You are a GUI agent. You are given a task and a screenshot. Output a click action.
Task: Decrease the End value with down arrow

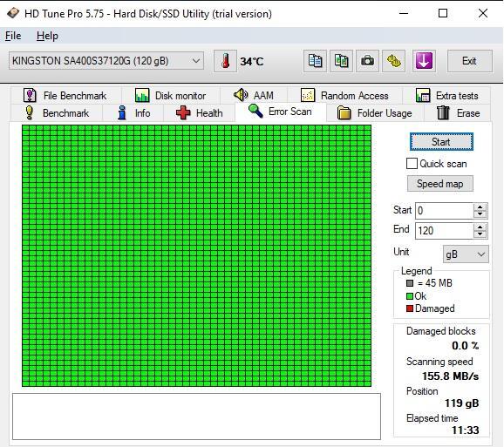click(x=480, y=234)
